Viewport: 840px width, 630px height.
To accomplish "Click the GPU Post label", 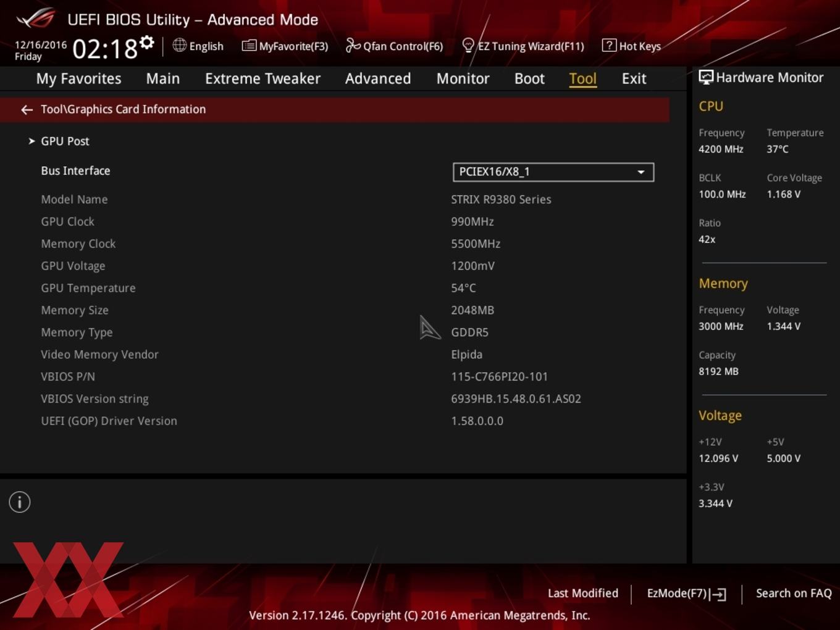I will point(65,141).
